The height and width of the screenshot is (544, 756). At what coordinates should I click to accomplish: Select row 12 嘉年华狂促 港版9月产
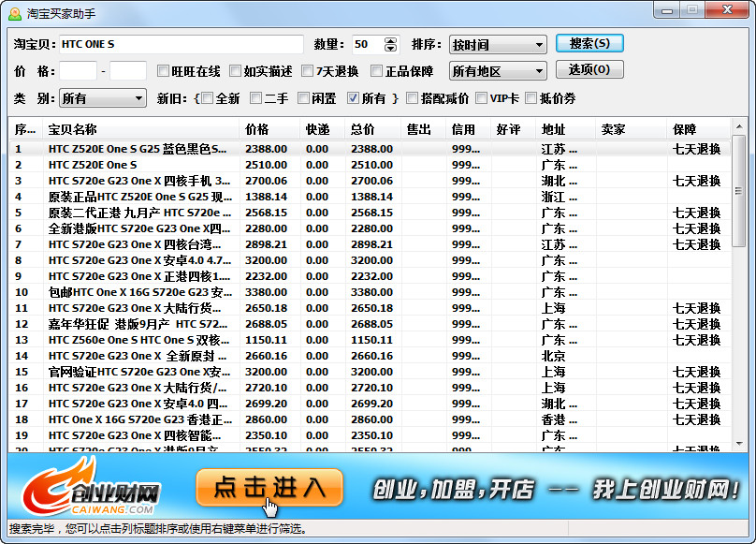pyautogui.click(x=370, y=324)
